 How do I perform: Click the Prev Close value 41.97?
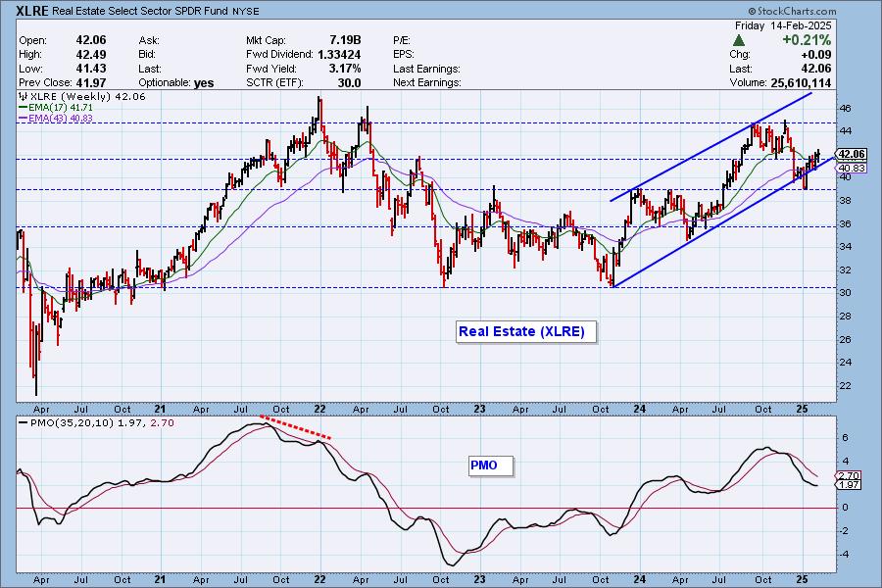(91, 82)
